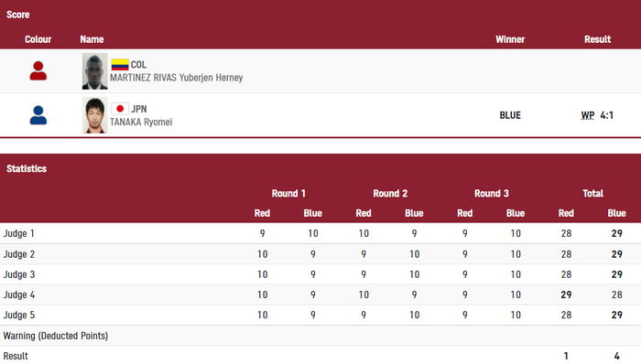Select the Judge 1 row label
Screen dimensions: 641x364
[x=19, y=233]
